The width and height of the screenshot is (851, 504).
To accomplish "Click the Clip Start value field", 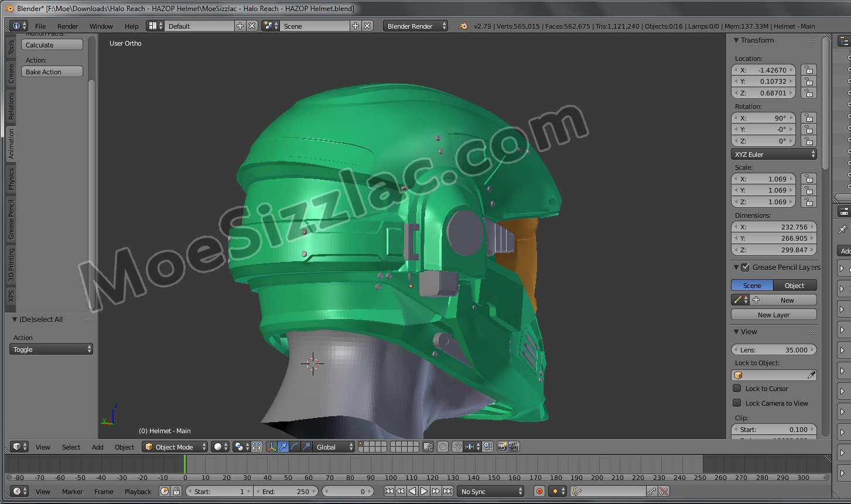I will [x=774, y=429].
